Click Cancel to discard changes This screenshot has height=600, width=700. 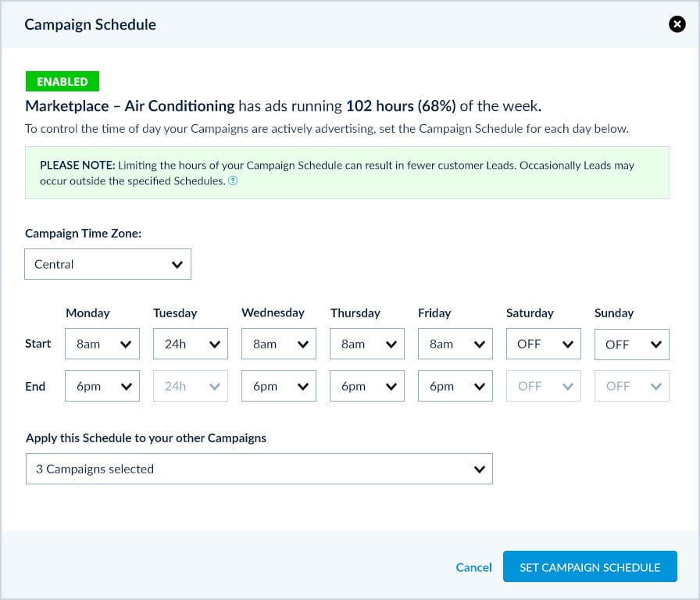[x=473, y=567]
